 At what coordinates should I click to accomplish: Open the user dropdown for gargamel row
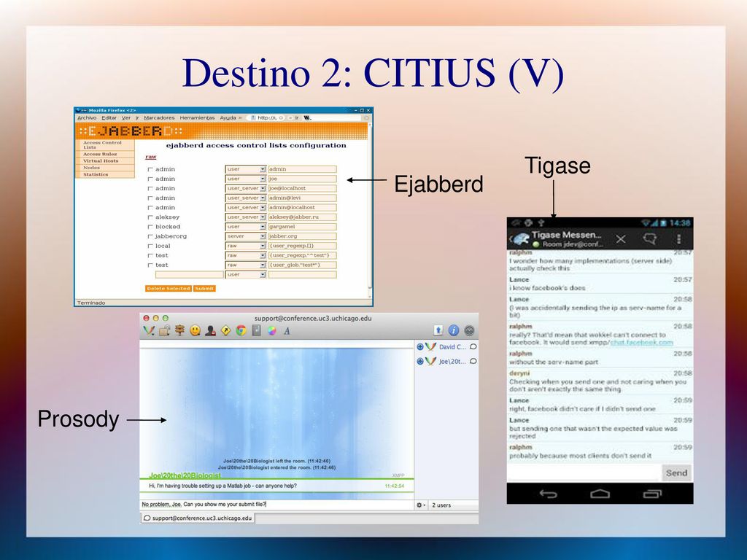click(245, 227)
